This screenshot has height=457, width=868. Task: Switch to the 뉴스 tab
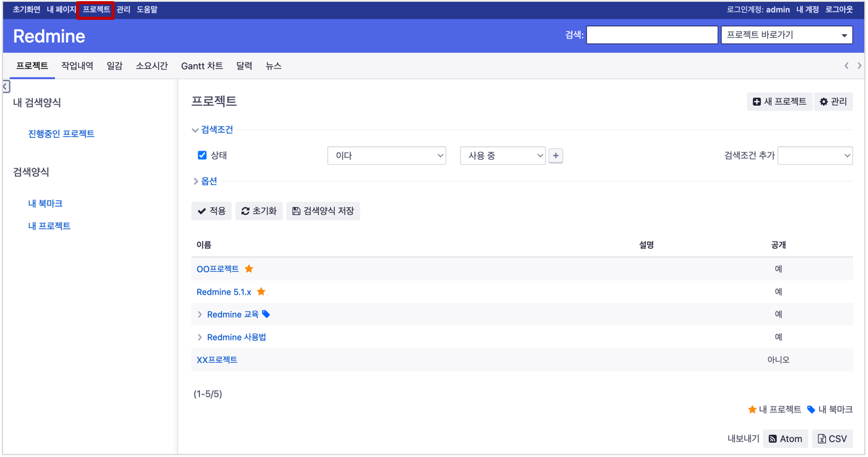pos(274,66)
